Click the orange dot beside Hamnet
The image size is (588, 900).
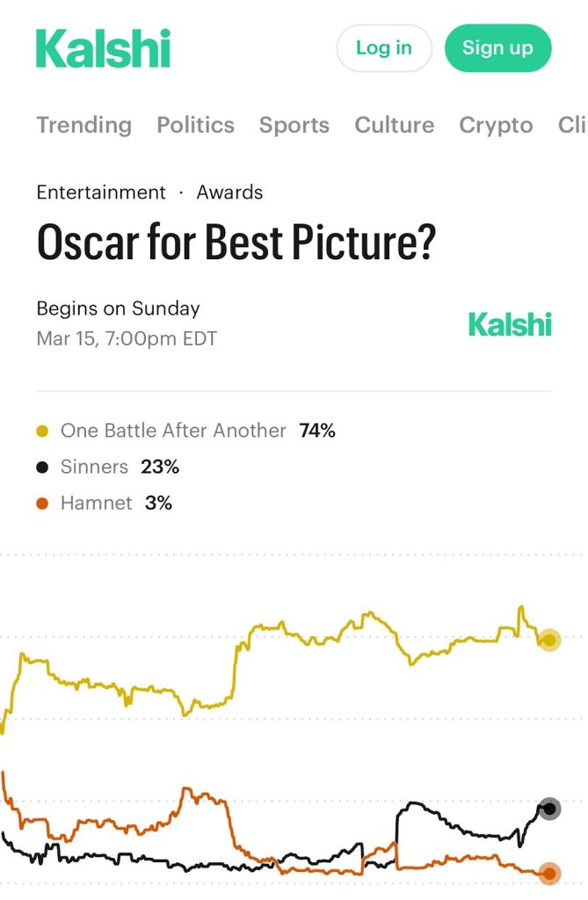coord(42,504)
